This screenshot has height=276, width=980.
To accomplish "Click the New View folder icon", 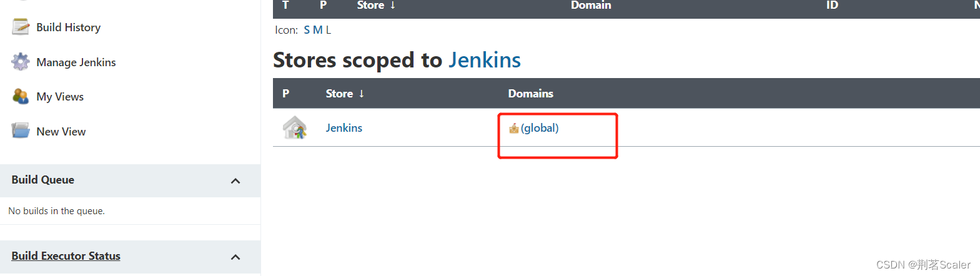I will click(21, 131).
